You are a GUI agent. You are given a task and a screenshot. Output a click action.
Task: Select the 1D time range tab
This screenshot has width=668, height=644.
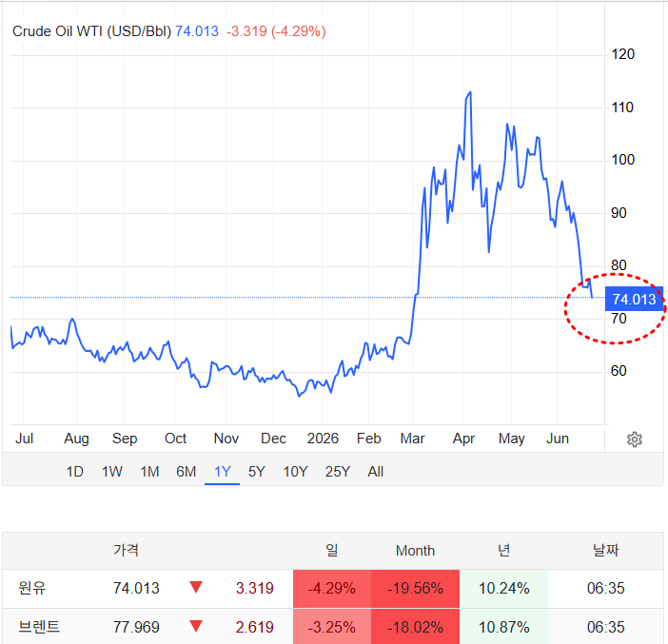pyautogui.click(x=74, y=472)
